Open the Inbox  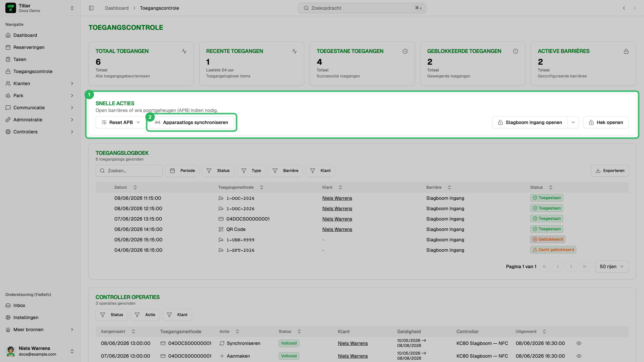click(x=40, y=305)
